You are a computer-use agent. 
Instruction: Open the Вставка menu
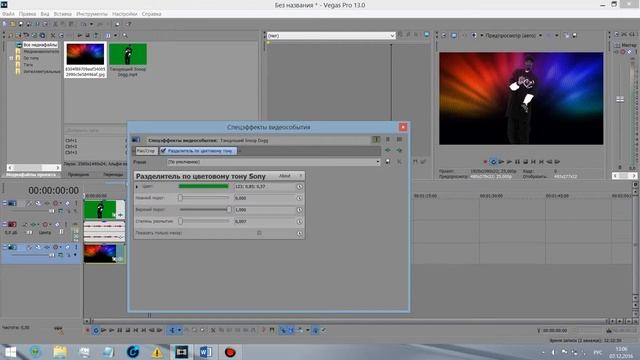coord(62,14)
